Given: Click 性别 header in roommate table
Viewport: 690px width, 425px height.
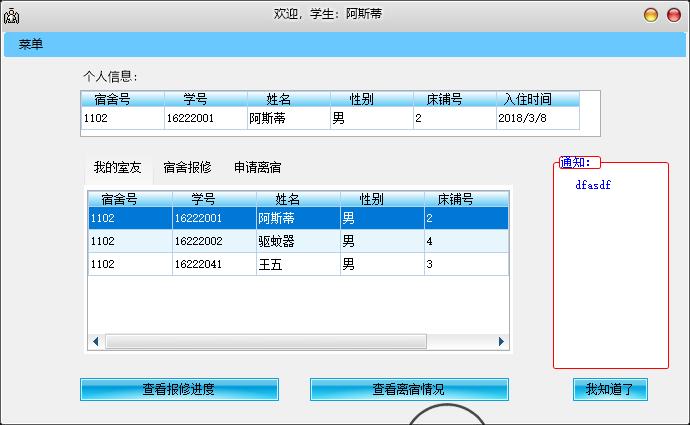Looking at the screenshot, I should [x=382, y=199].
